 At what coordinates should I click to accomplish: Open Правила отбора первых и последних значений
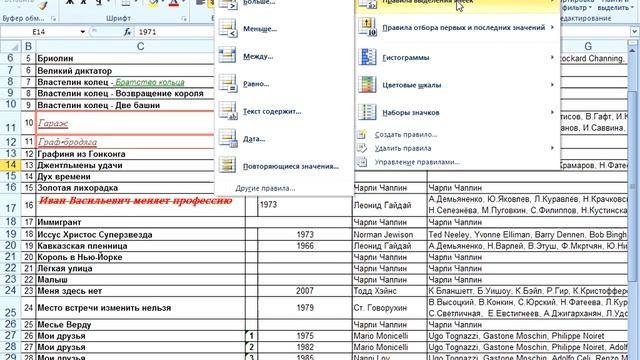(x=457, y=27)
